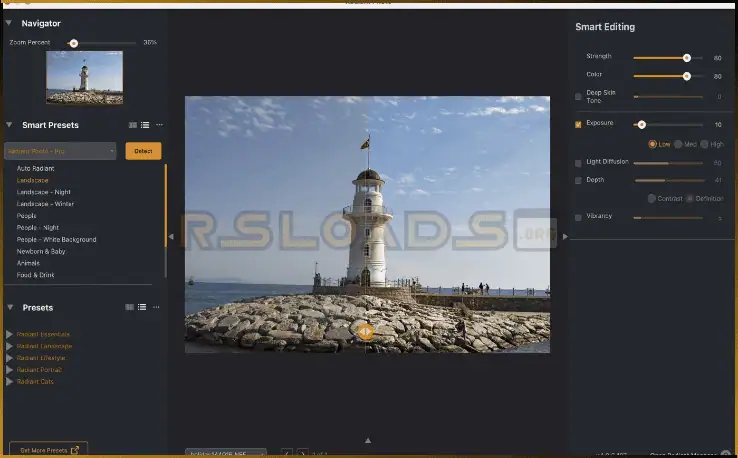Select Landscape - Winter smart preset
This screenshot has width=738, height=458.
click(x=45, y=204)
